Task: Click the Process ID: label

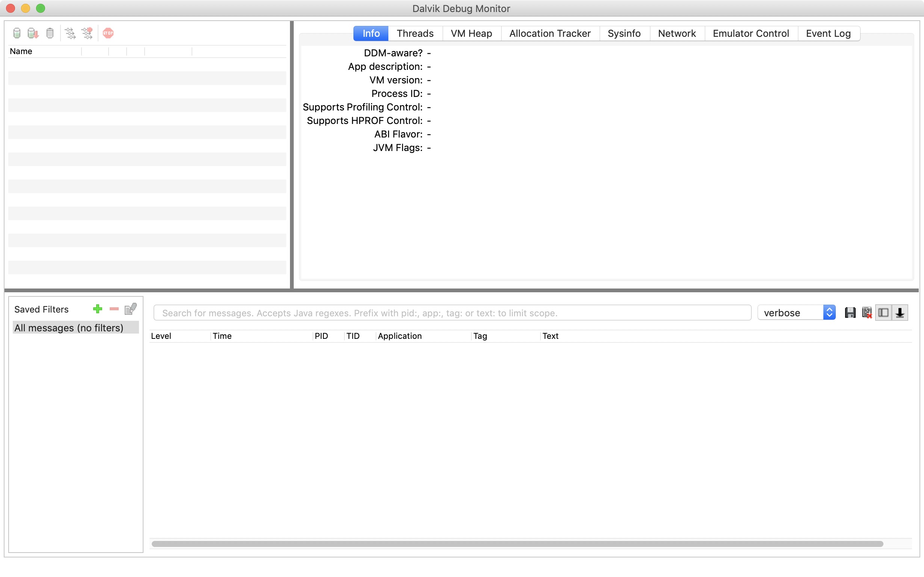Action: (397, 94)
